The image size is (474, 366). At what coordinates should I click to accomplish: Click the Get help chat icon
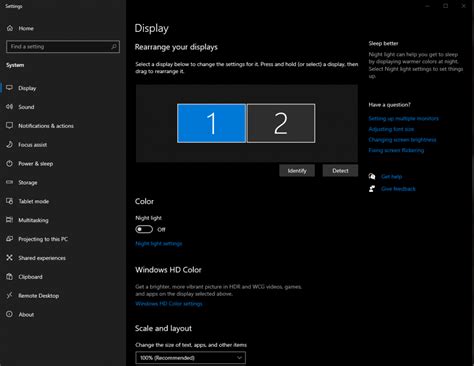pyautogui.click(x=372, y=176)
